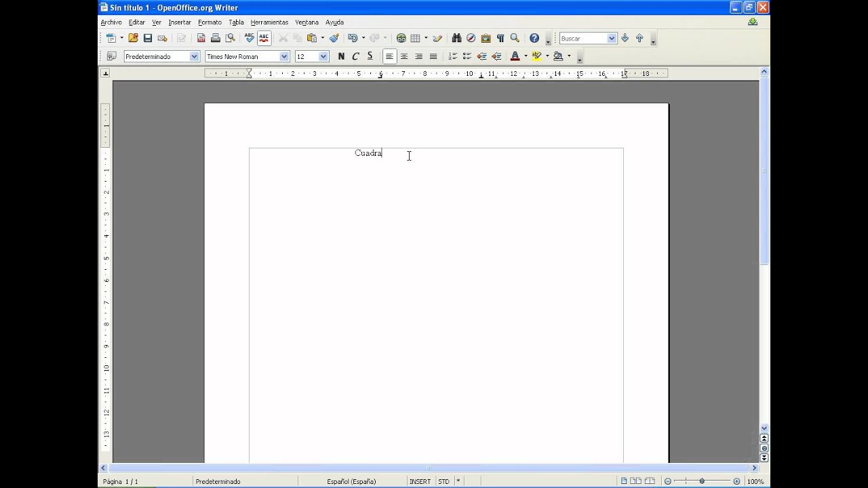The width and height of the screenshot is (868, 488).
Task: Apply the red font color
Action: [x=515, y=56]
